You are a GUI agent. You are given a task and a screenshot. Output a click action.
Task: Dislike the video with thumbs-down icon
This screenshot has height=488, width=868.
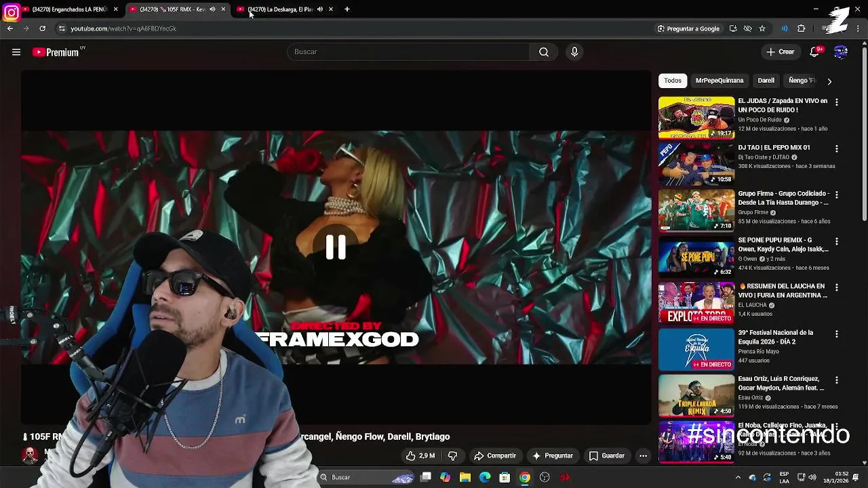(453, 456)
